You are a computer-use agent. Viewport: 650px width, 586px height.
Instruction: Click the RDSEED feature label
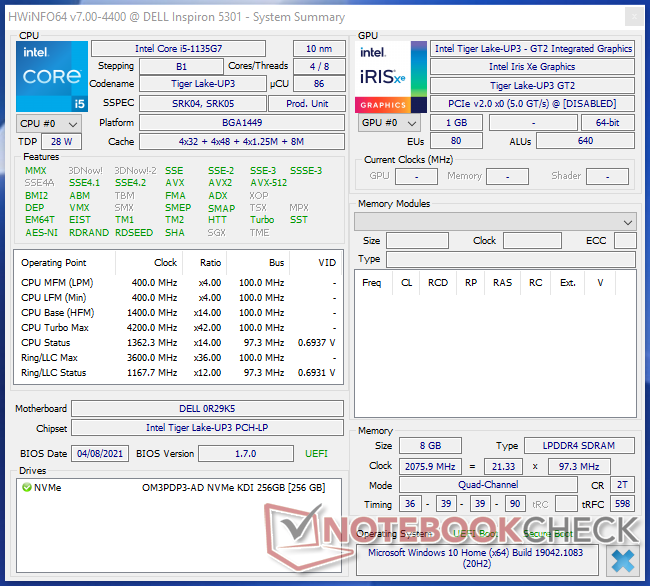point(134,232)
